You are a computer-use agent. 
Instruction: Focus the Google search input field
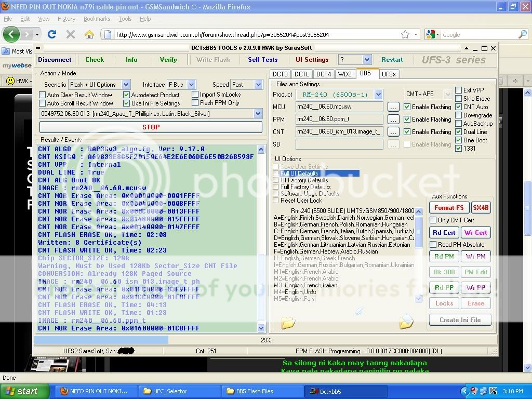click(479, 35)
